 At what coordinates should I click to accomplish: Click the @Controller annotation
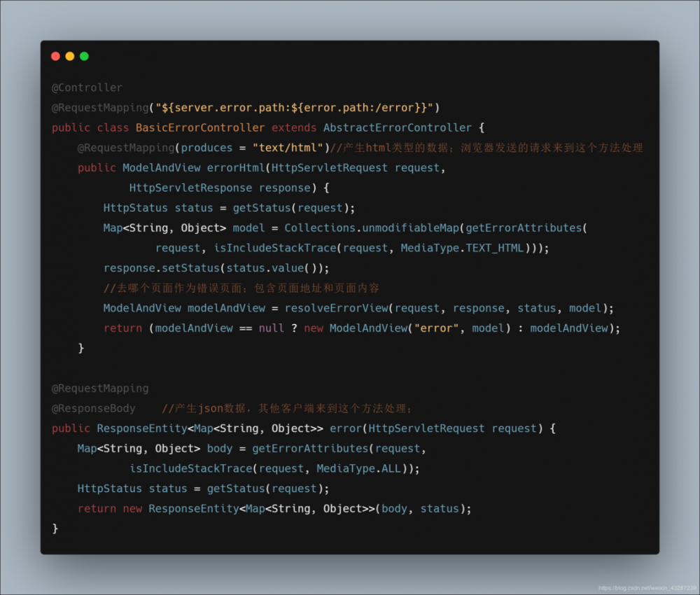[87, 87]
